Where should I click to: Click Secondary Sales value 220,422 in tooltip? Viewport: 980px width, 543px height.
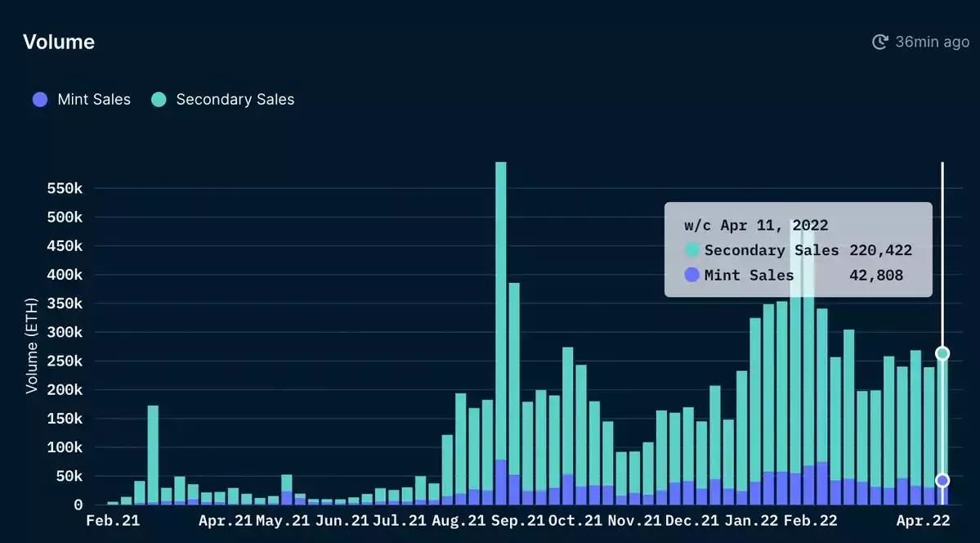click(880, 251)
